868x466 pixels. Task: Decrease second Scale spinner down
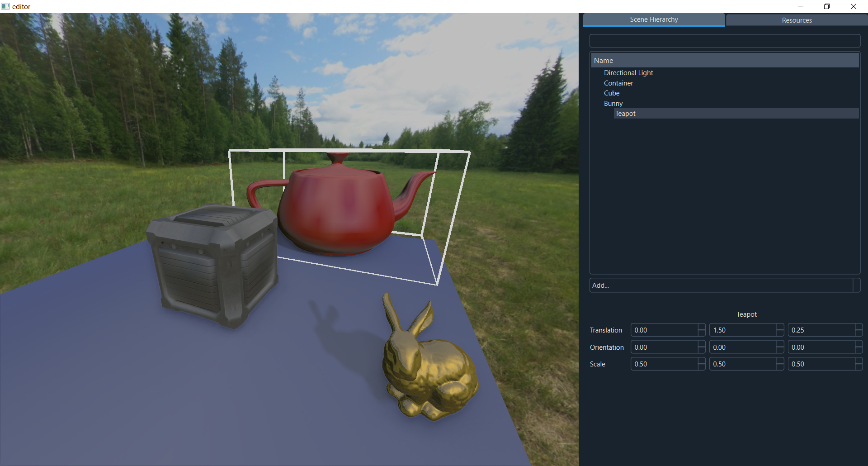(780, 367)
